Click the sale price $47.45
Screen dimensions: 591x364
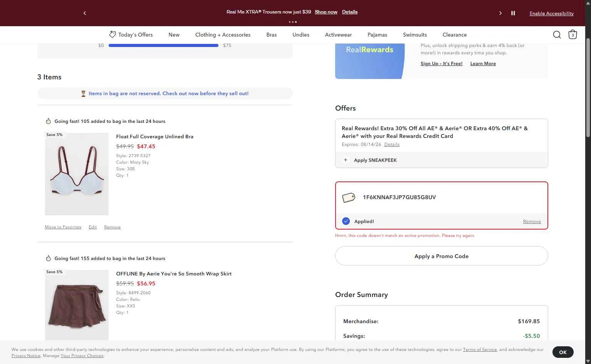pyautogui.click(x=146, y=146)
